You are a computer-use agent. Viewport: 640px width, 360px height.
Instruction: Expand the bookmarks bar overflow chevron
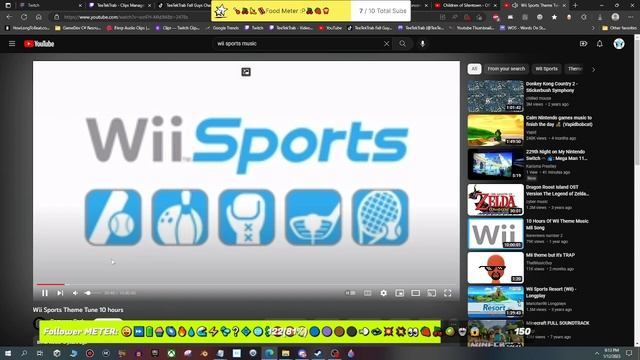point(593,28)
